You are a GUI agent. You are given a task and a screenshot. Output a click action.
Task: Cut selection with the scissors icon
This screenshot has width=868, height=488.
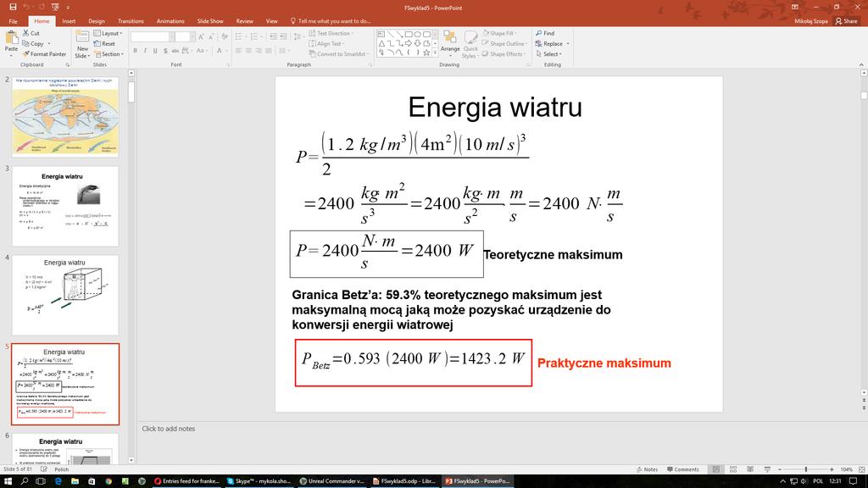(x=31, y=33)
